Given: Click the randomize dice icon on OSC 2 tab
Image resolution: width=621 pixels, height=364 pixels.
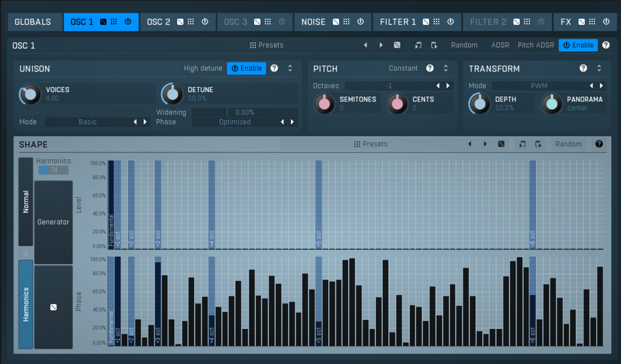Looking at the screenshot, I should point(180,22).
